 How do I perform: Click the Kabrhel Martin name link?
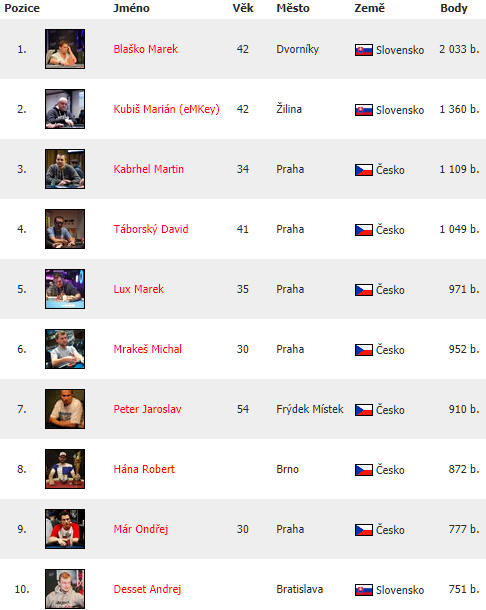(x=149, y=169)
